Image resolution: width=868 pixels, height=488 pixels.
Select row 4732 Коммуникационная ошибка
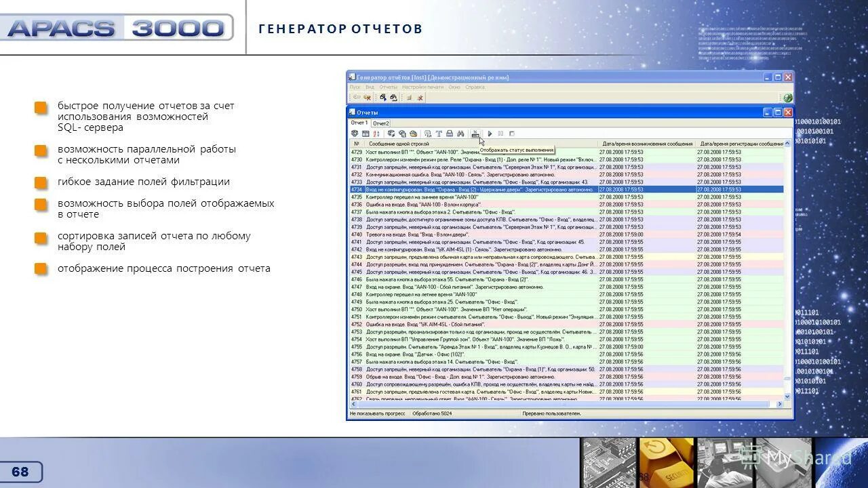click(566, 175)
